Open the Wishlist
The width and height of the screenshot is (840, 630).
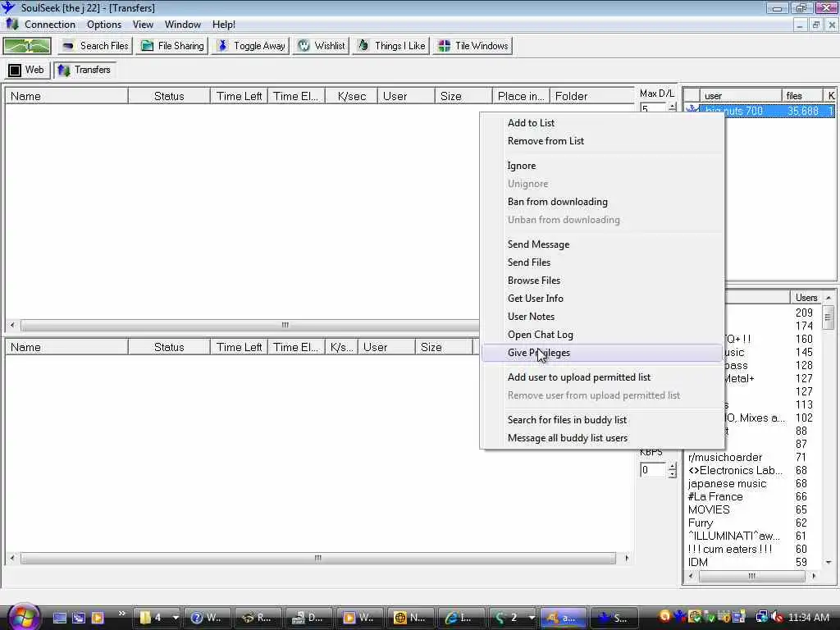click(x=321, y=46)
